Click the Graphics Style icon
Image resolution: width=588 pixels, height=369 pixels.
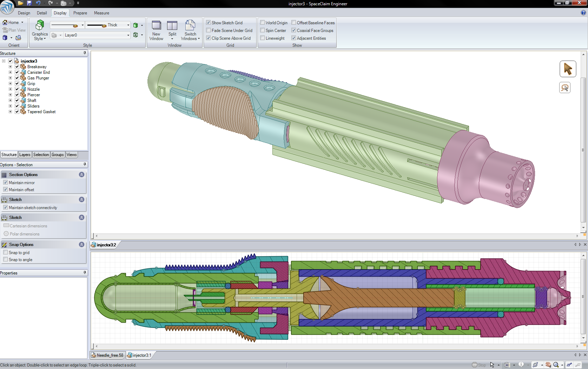click(x=40, y=26)
